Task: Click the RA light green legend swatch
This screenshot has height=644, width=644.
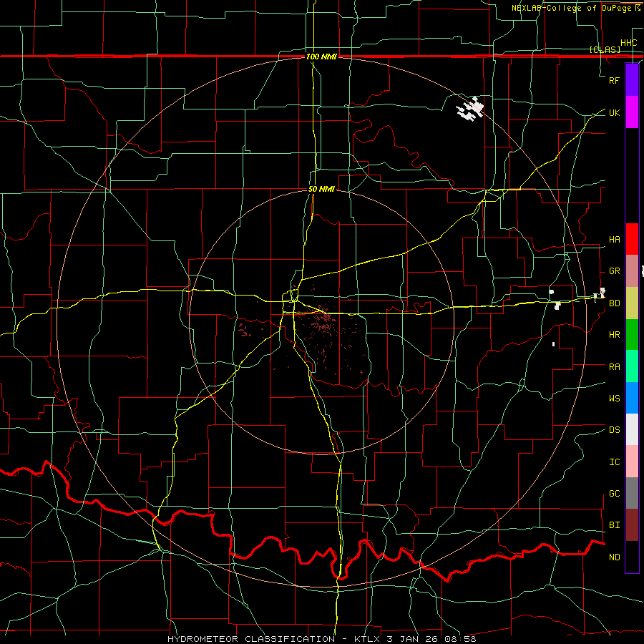Action: (x=632, y=366)
